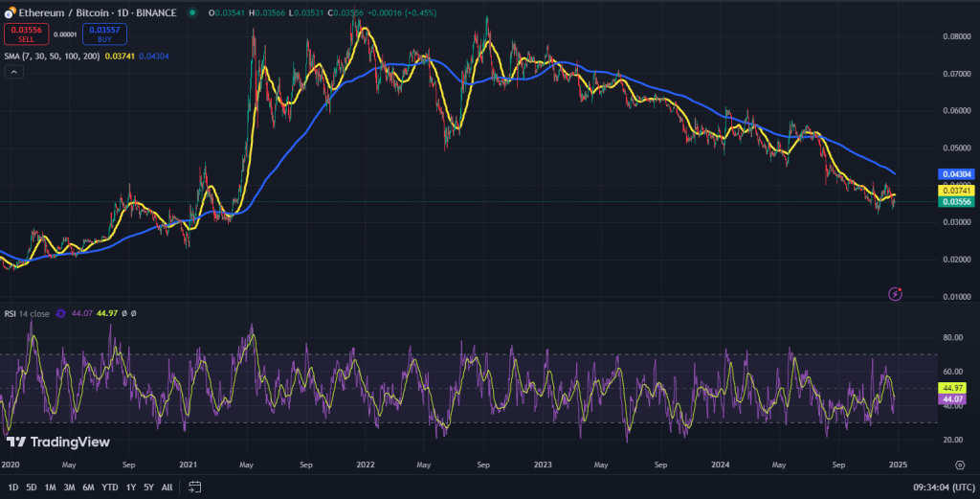This screenshot has height=499, width=980.
Task: Click the green market status dot
Action: (x=192, y=12)
